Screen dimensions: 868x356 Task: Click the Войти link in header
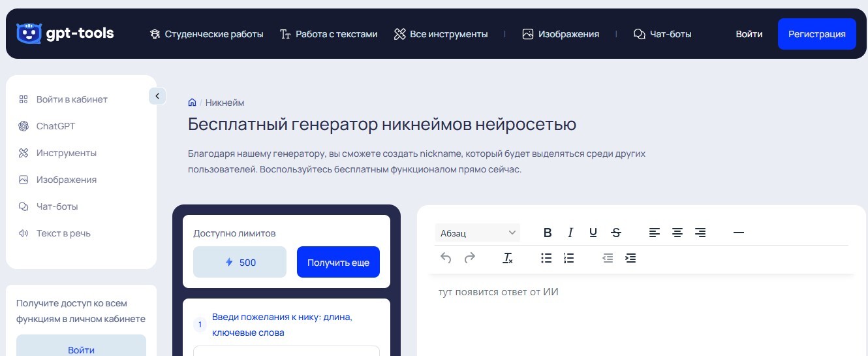(749, 34)
